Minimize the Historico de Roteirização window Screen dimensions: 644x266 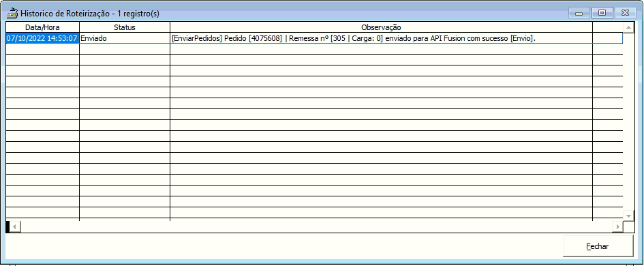[x=579, y=13]
